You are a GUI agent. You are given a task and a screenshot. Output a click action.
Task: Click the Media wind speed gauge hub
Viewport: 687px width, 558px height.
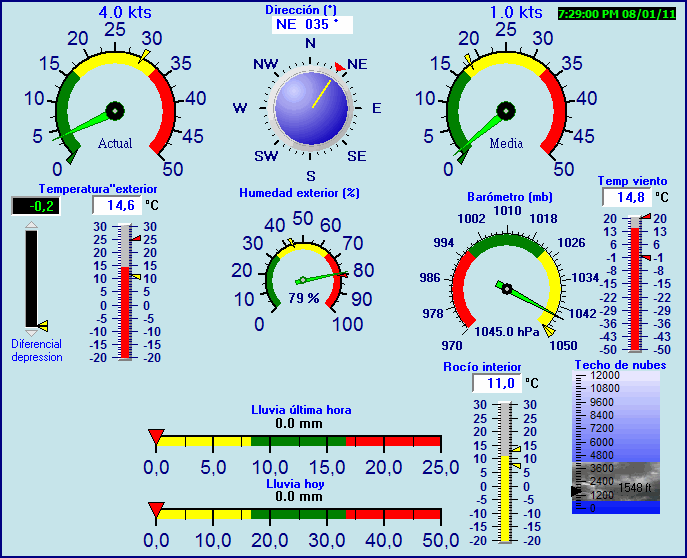(506, 109)
